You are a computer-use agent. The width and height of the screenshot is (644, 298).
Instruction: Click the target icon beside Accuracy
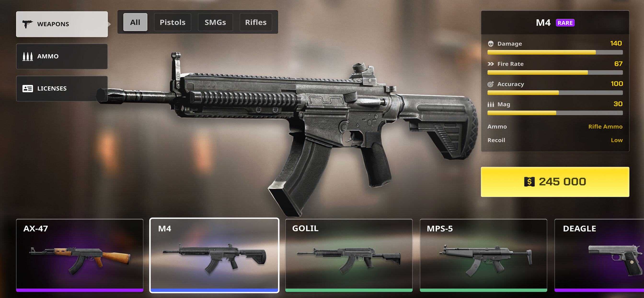(490, 84)
